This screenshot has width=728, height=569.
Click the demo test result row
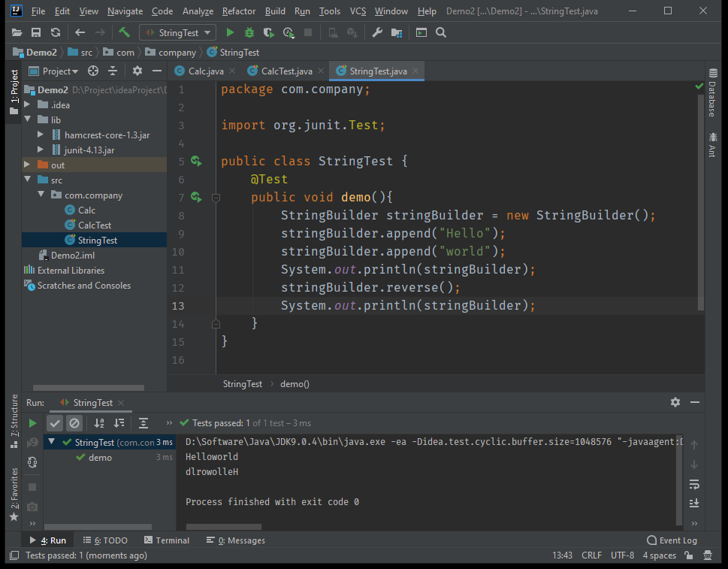click(x=110, y=458)
